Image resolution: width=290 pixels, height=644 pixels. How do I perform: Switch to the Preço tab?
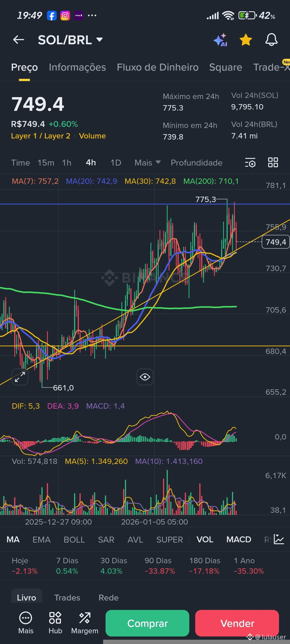click(x=24, y=67)
